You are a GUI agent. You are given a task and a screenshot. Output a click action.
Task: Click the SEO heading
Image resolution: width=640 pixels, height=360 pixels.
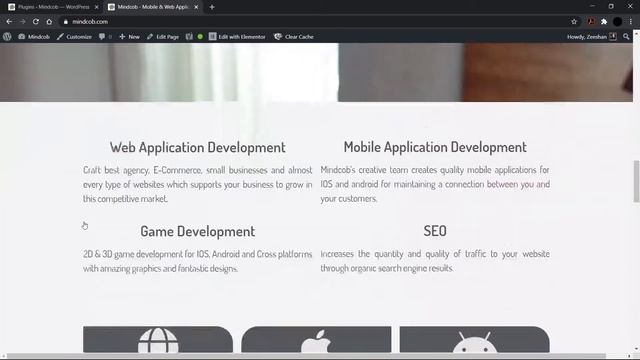pyautogui.click(x=435, y=231)
